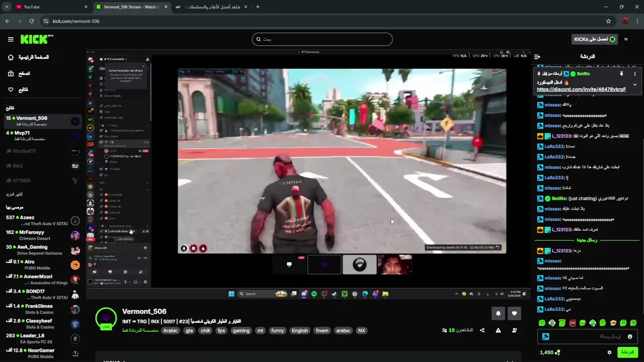Click the user icon right of report triangle
644x362 pixels.
click(514, 330)
